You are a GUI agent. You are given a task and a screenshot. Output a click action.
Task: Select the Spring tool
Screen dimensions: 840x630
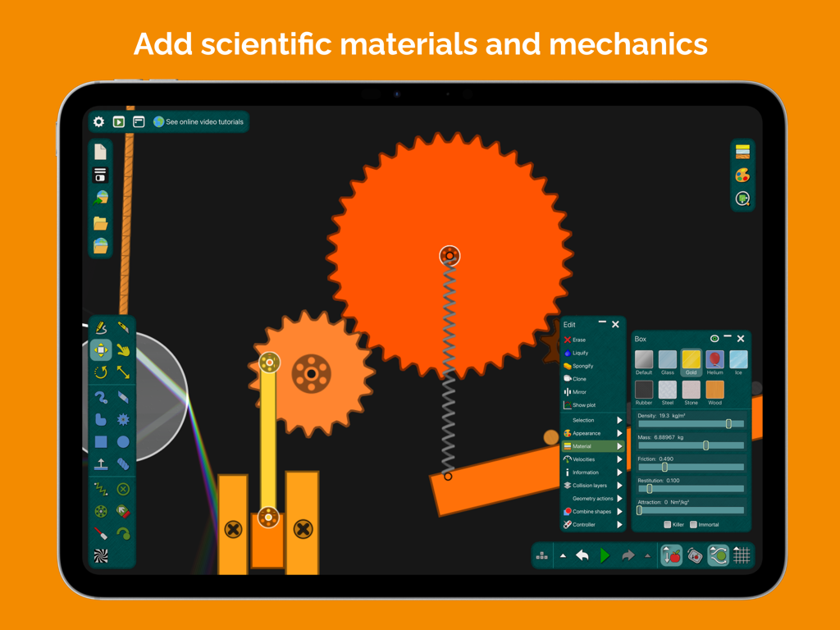click(102, 489)
